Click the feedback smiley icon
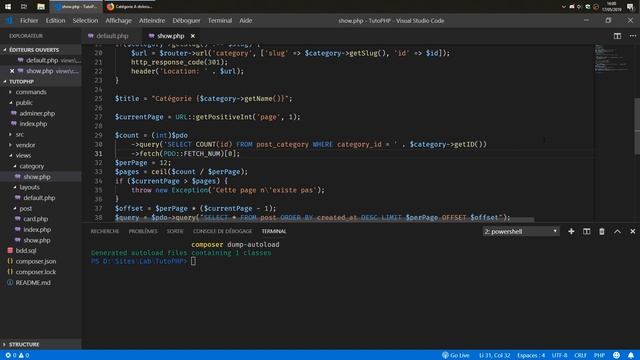Image resolution: width=640 pixels, height=360 pixels. [x=616, y=356]
